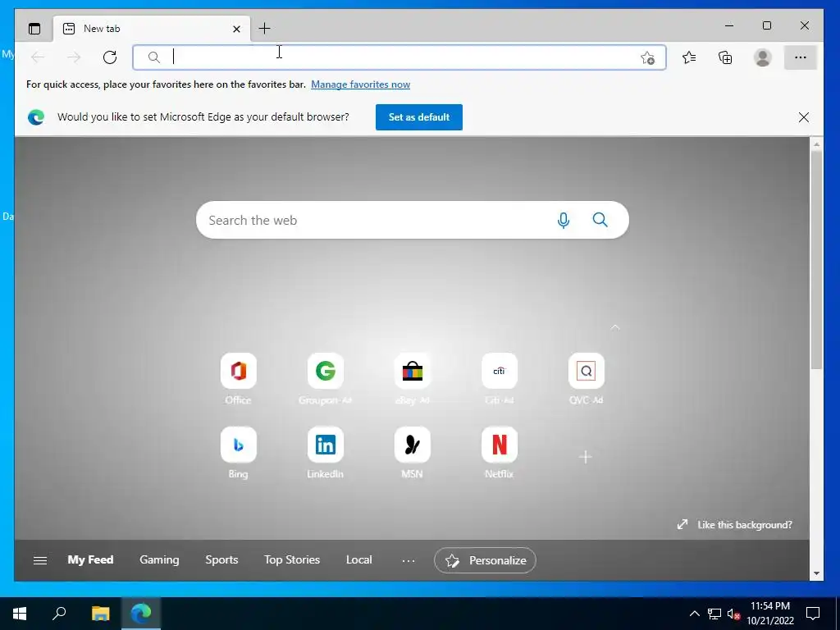The height and width of the screenshot is (630, 840).
Task: Switch to Top Stories feed
Action: 292,559
